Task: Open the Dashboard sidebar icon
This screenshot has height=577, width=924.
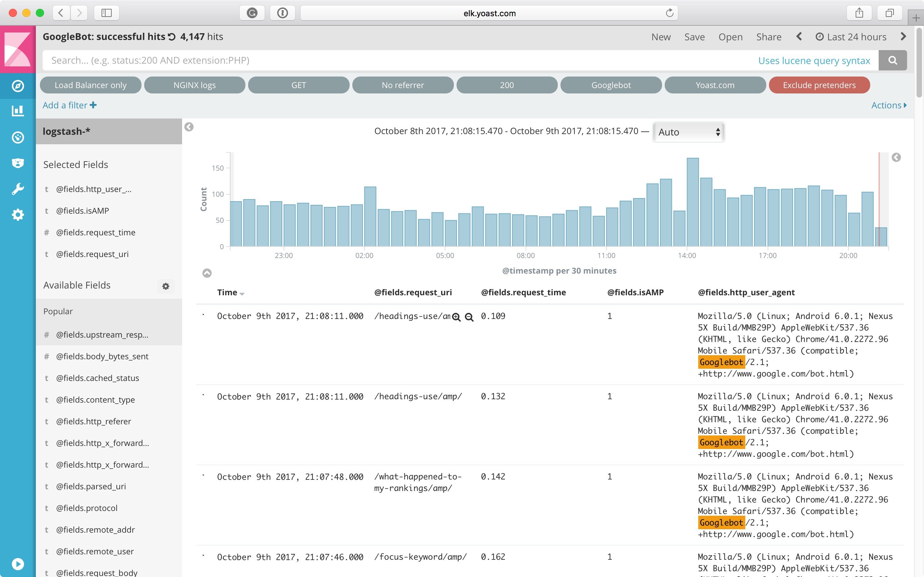Action: coord(18,137)
